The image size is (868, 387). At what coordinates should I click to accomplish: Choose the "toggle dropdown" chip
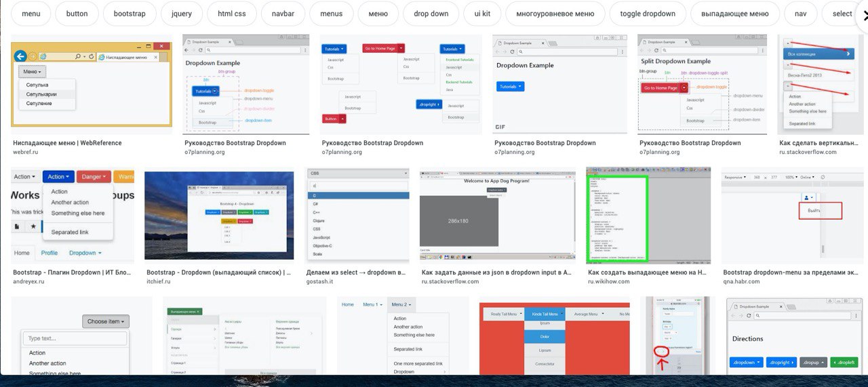click(647, 14)
